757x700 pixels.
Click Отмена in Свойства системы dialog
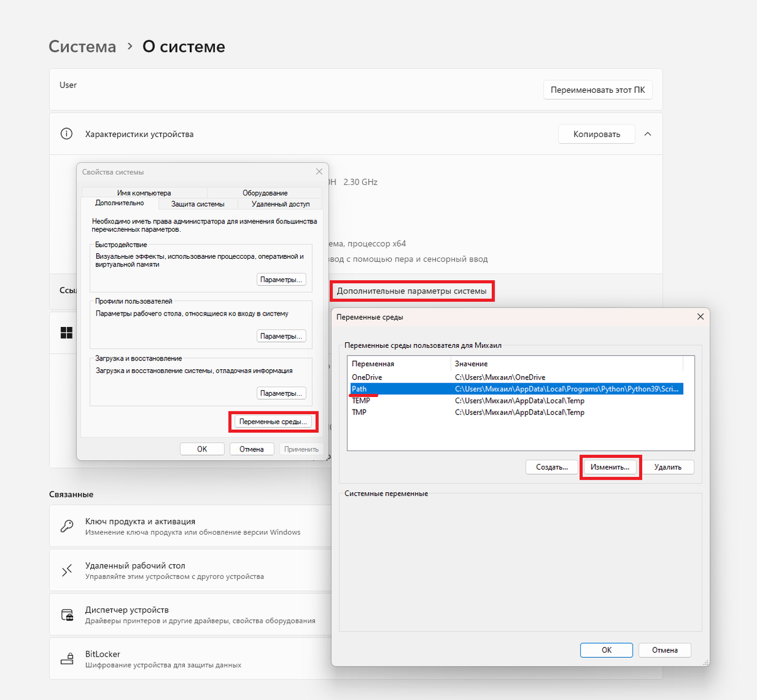252,449
